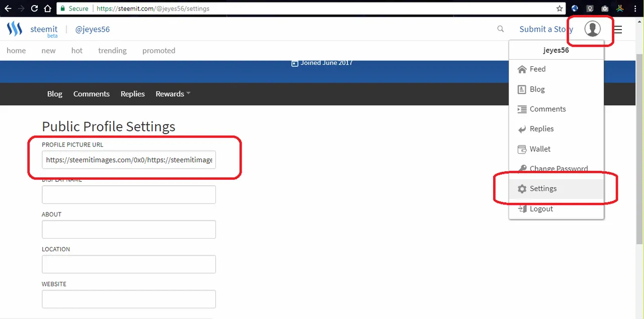Click the Logout door icon
Screen dimensions: 644x319
point(522,209)
